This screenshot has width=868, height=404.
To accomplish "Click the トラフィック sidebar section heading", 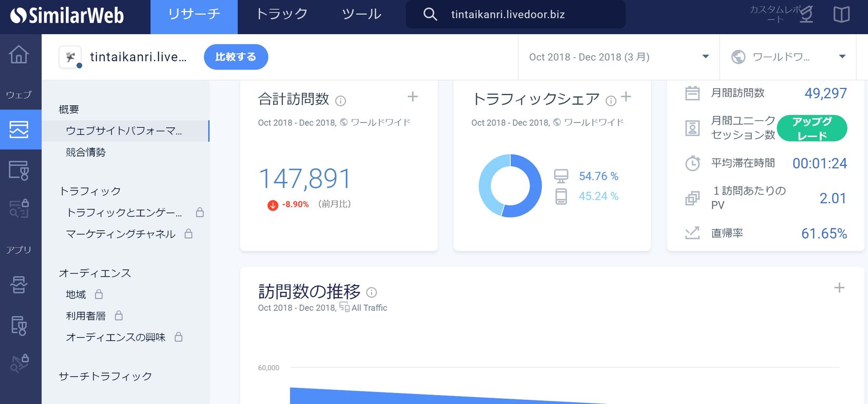I will coord(90,191).
